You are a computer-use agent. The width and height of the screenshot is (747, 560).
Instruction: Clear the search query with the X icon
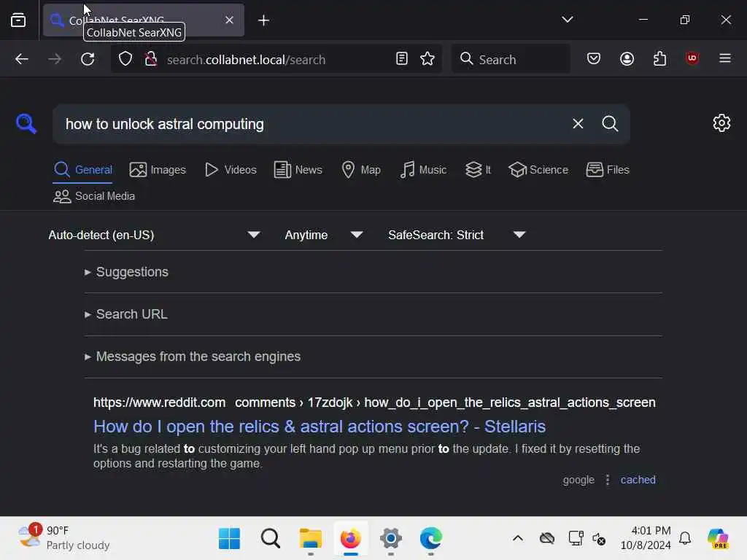[578, 124]
